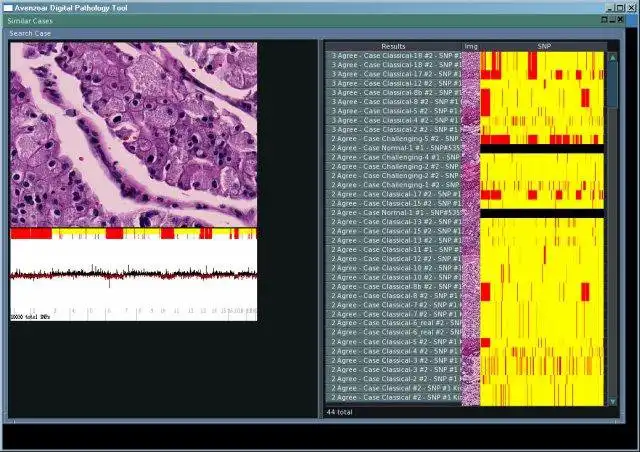
Task: Click the app icon in the title bar
Action: 7,7
